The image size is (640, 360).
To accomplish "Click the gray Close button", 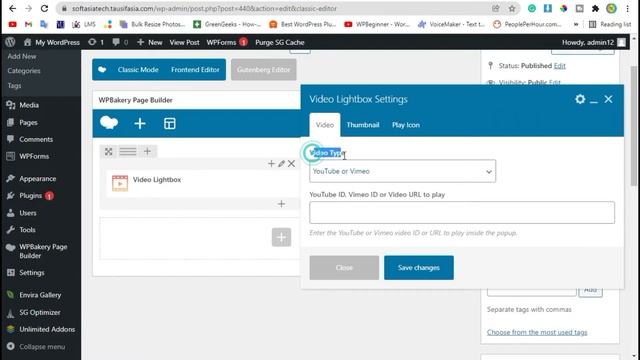I will 344,268.
